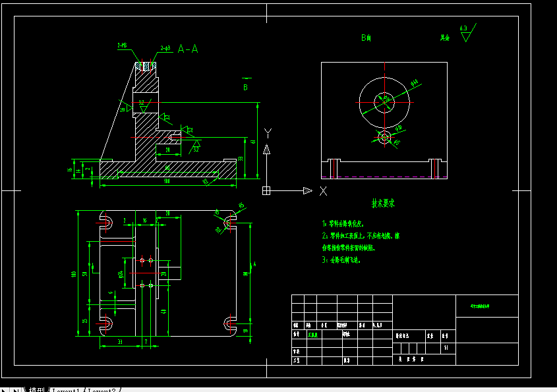Click the next layout tab arrow
557x392 pixels.
click(x=5, y=390)
